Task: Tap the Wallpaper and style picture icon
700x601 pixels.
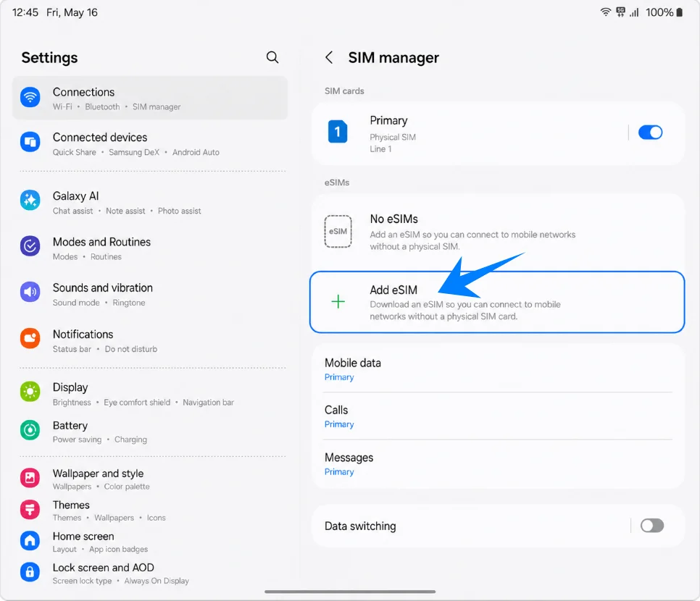Action: click(30, 478)
